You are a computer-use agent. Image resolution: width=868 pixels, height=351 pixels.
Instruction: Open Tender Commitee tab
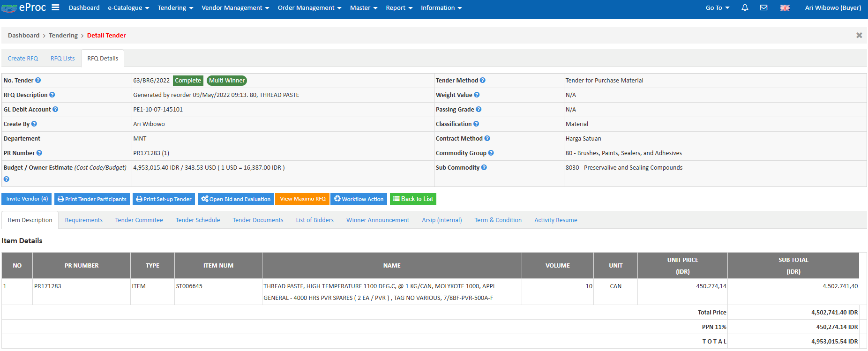tap(139, 220)
